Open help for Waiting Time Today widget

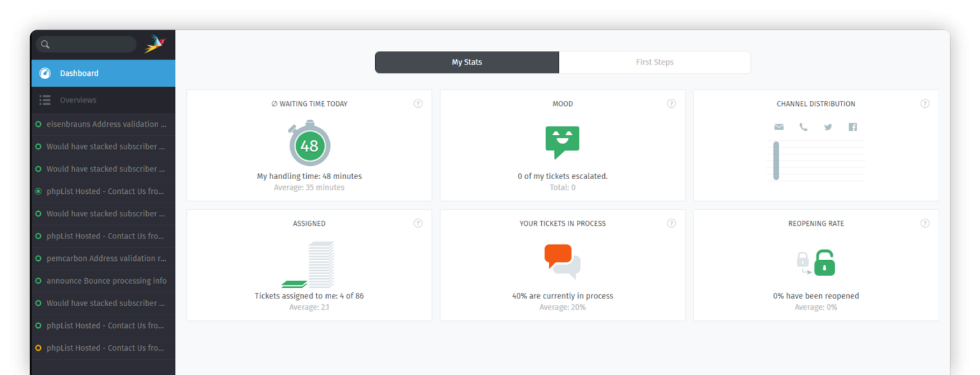click(418, 103)
